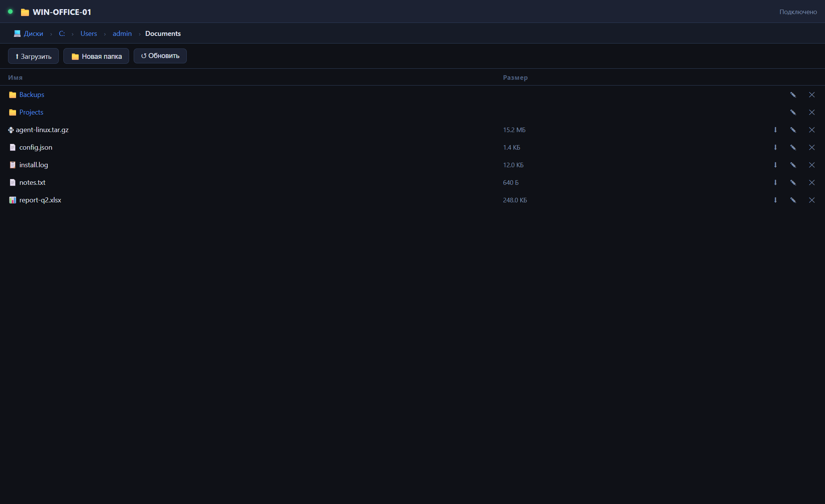Rename report-q2.xlsx with the pencil icon
Screen dimensions: 825x504
793,200
